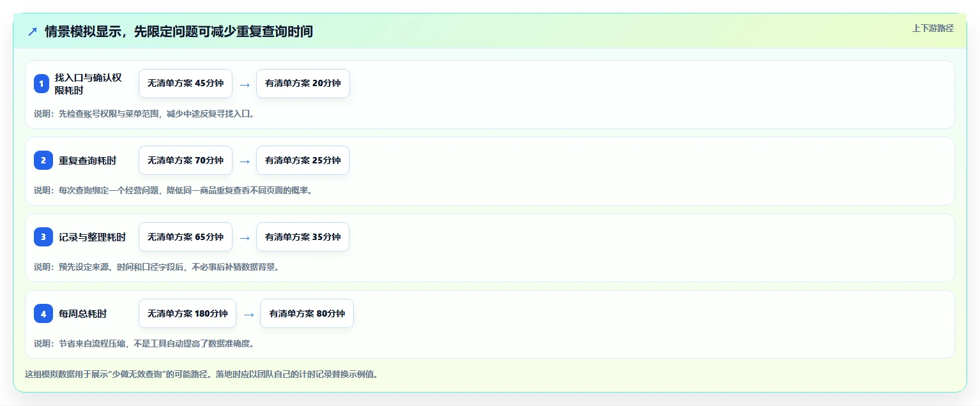Screen dimensions: 980x406
Task: Click the note about 节省来自流程压缩
Action: (144, 343)
